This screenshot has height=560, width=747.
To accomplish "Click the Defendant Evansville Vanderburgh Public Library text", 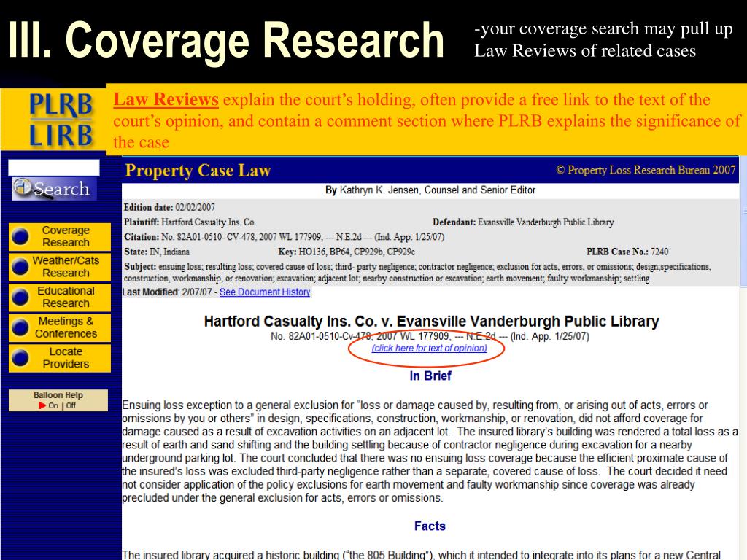I will (523, 222).
